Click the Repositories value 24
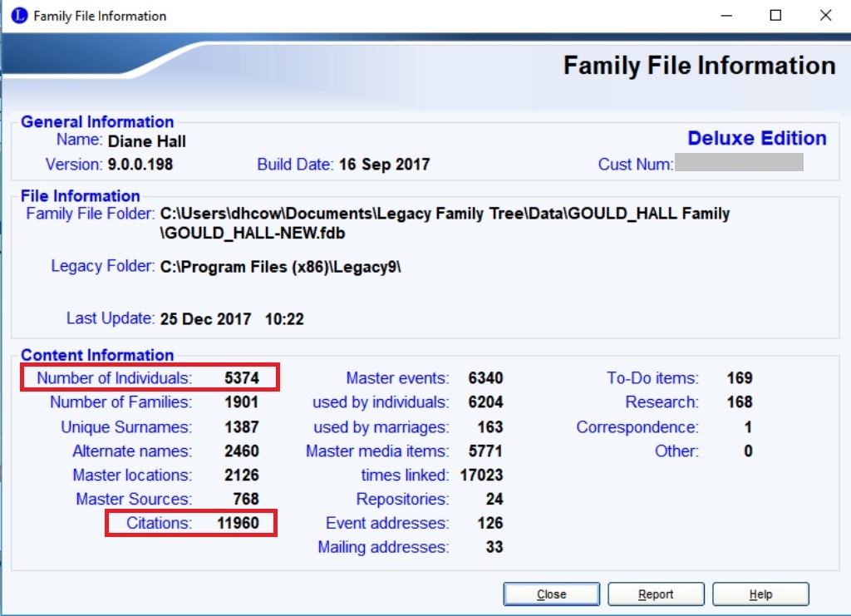 494,499
